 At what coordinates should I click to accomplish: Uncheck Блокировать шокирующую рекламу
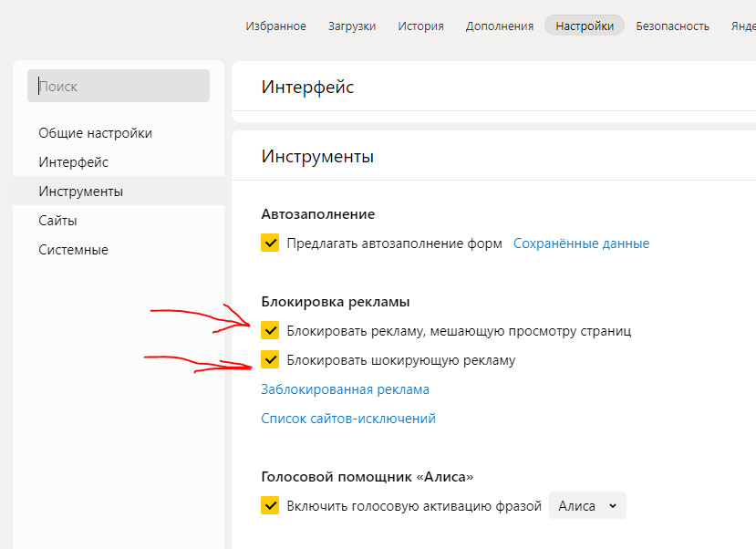click(270, 359)
